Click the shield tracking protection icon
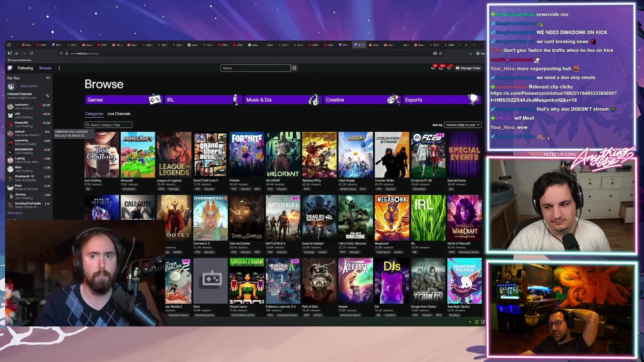Screen dimensions: 644x362 click(x=61, y=53)
